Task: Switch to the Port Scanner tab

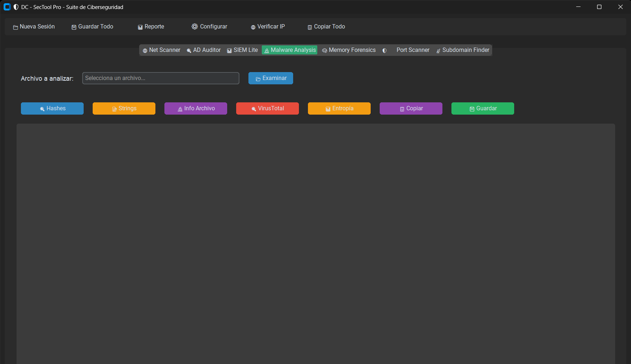Action: (406, 50)
